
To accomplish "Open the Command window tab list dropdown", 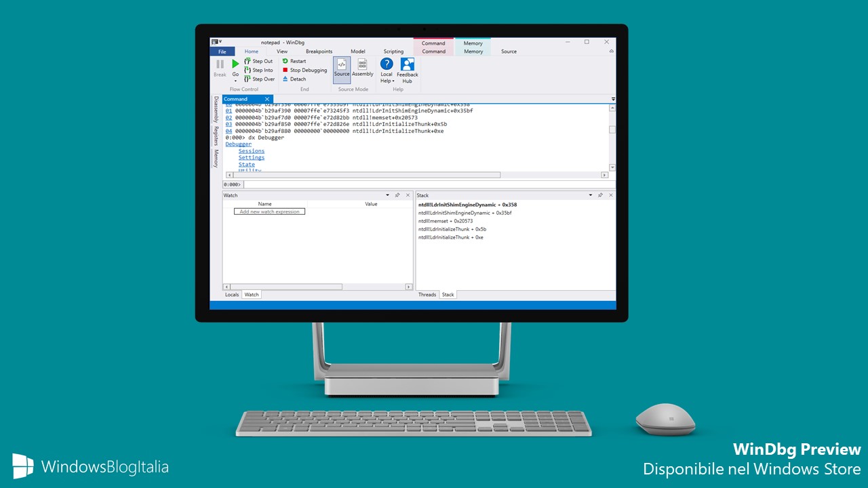I will click(x=613, y=99).
